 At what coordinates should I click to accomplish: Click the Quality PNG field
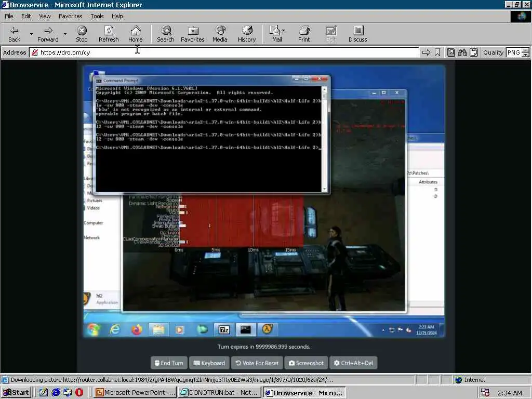click(x=514, y=52)
